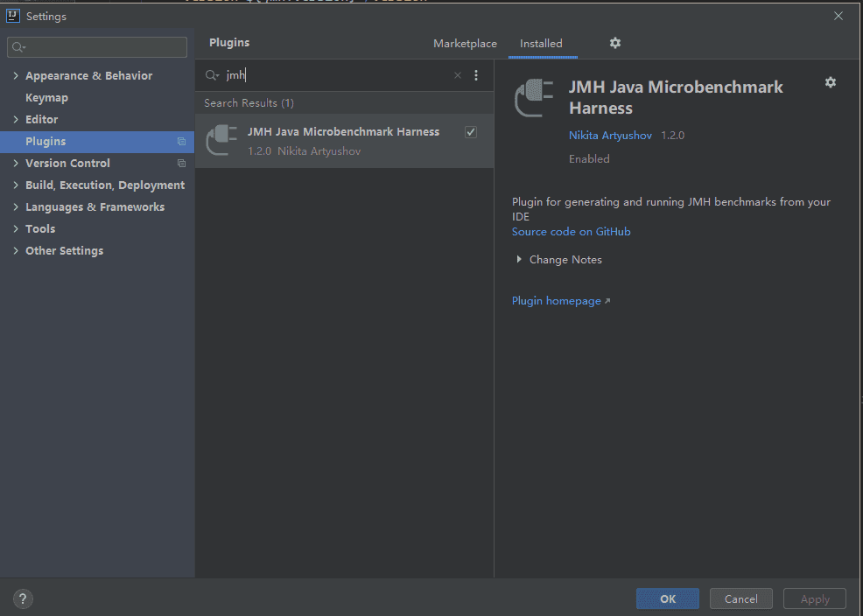Viewport: 863px width, 616px height.
Task: Click the project-level copy icon beside Plugins
Action: tap(181, 142)
